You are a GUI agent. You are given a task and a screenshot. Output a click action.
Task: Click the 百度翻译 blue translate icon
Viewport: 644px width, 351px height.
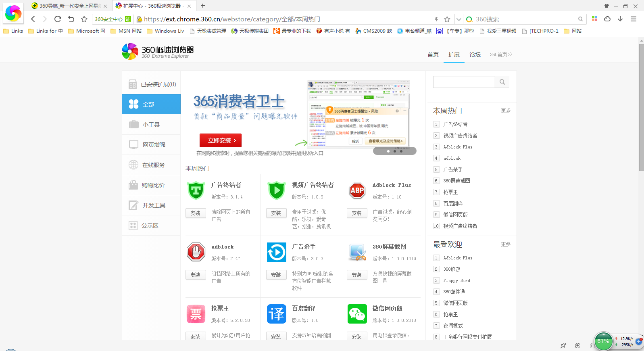pos(277,314)
